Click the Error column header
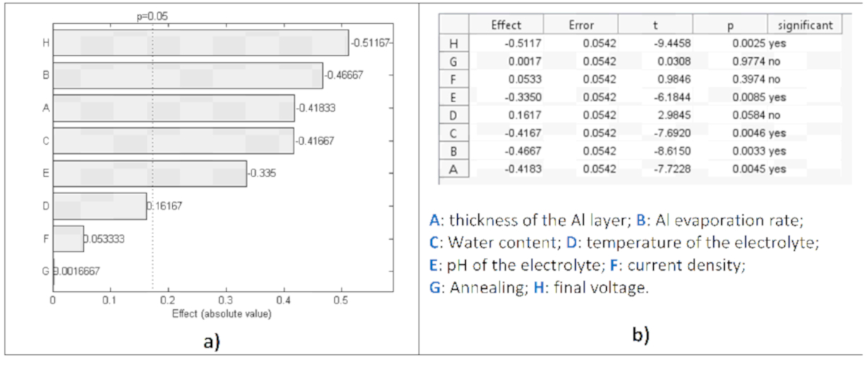The image size is (868, 365). (x=581, y=25)
